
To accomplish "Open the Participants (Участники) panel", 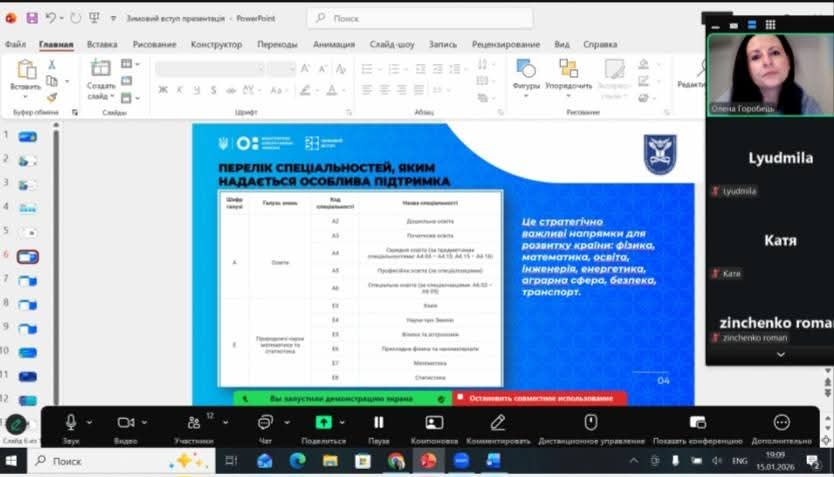I will coord(193,422).
